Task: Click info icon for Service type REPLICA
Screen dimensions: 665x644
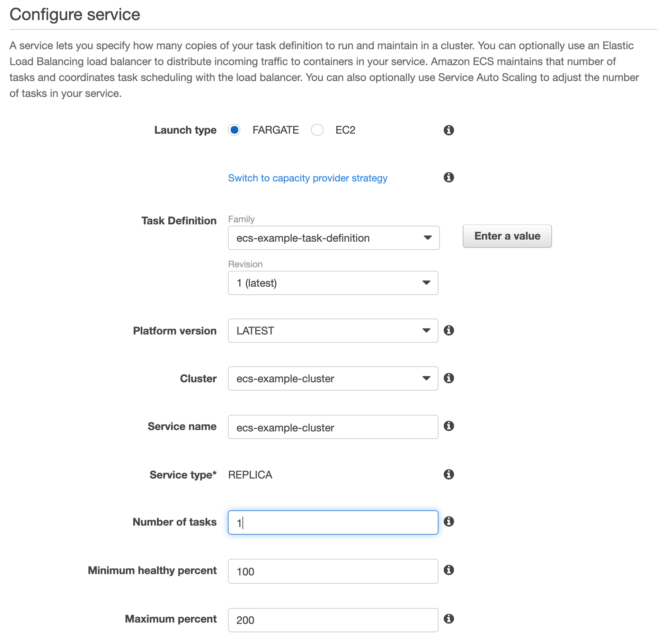Action: (x=449, y=474)
